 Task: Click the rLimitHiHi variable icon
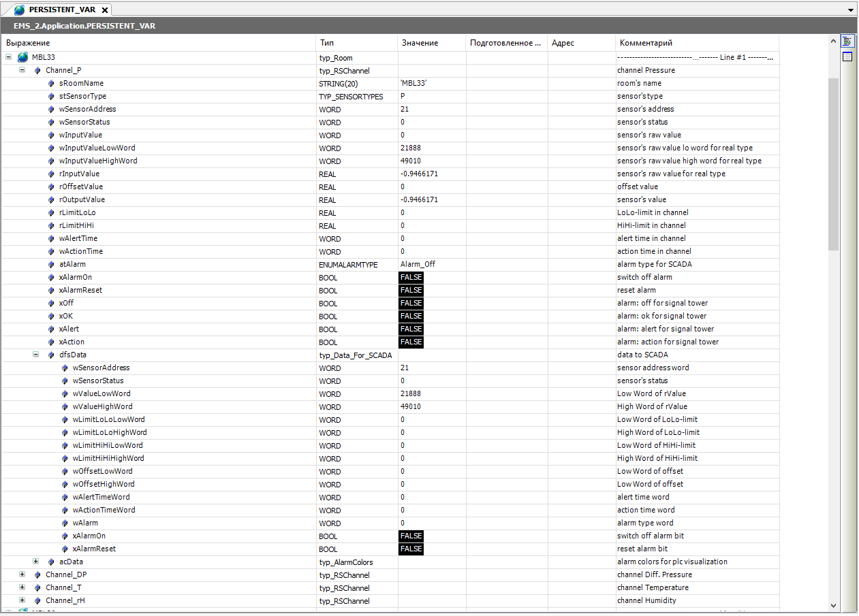tap(51, 225)
